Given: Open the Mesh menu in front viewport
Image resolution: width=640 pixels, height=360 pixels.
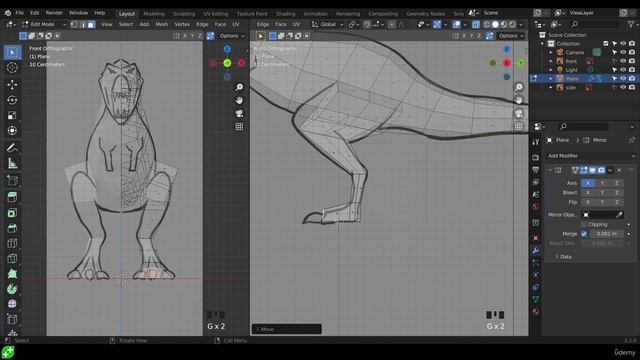Looking at the screenshot, I should click(x=162, y=24).
